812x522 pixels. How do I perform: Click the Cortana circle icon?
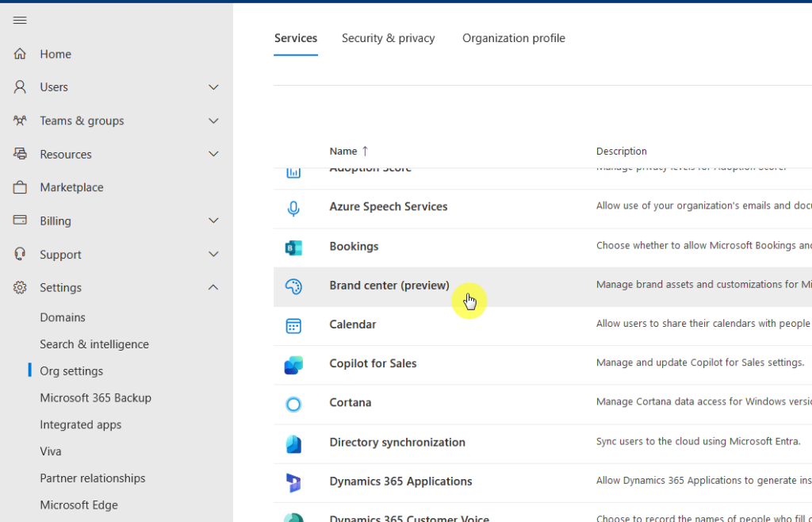(x=293, y=404)
